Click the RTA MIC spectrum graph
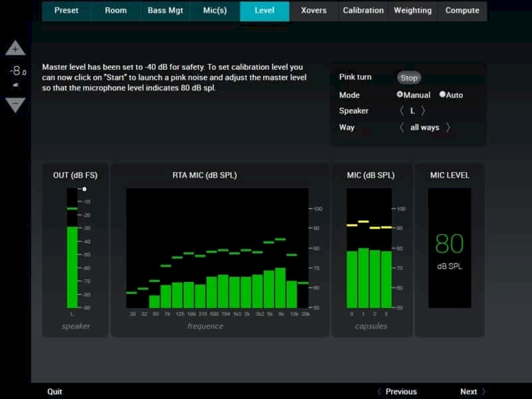 (x=217, y=248)
